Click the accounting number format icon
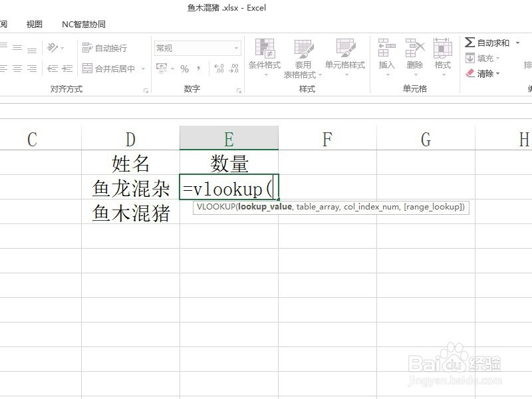532x399 pixels. pyautogui.click(x=162, y=68)
